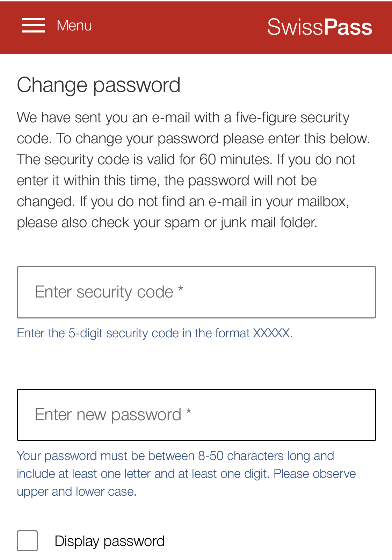This screenshot has width=392, height=560.
Task: Click the Display password label text
Action: tap(110, 541)
